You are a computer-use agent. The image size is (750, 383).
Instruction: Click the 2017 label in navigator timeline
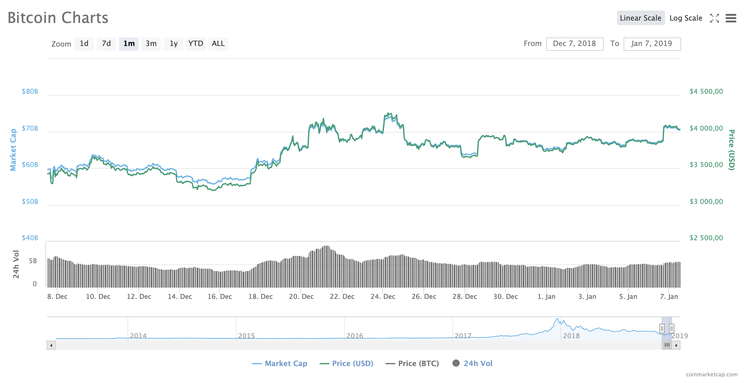pos(463,336)
